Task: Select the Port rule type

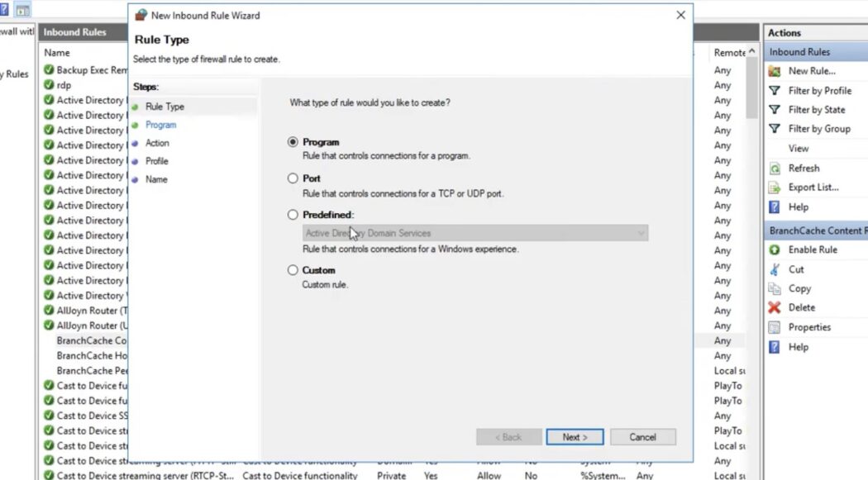Action: coord(293,178)
